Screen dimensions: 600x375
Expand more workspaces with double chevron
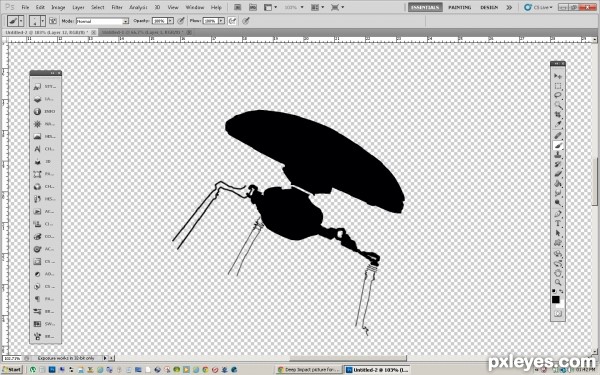tap(509, 7)
